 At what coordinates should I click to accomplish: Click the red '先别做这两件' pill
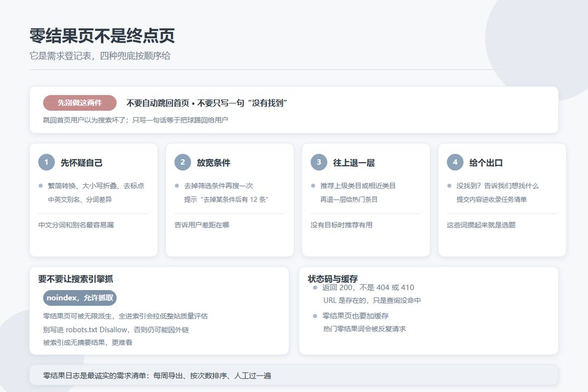coord(80,103)
